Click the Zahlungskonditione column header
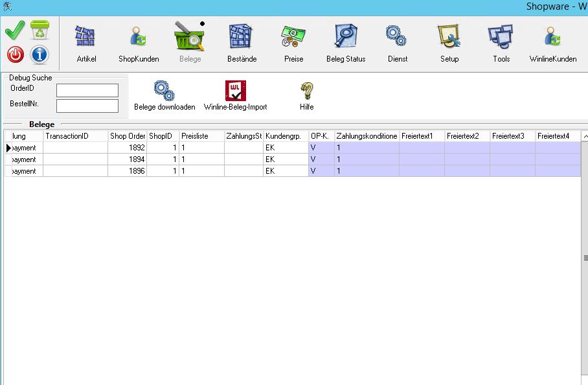This screenshot has width=588, height=385. [367, 136]
